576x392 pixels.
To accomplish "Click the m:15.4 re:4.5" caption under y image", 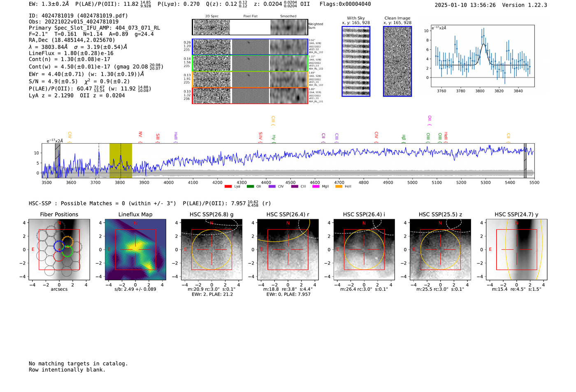I will tap(517, 289).
